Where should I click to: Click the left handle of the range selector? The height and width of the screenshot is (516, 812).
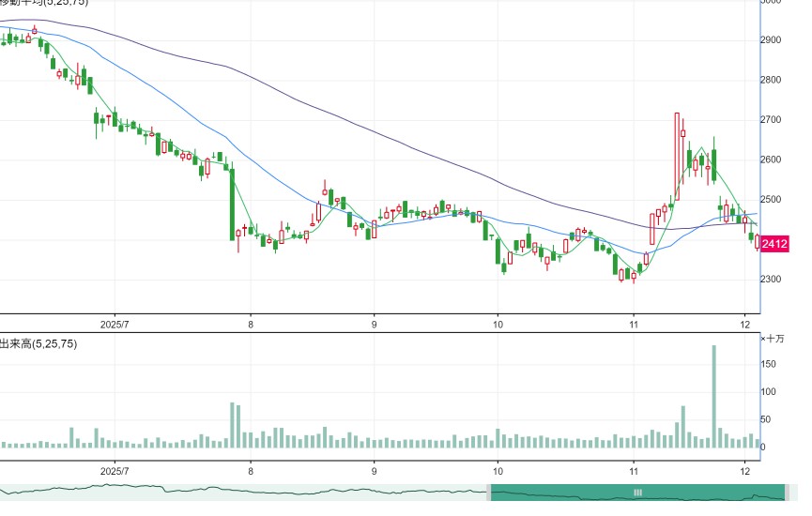coord(488,493)
